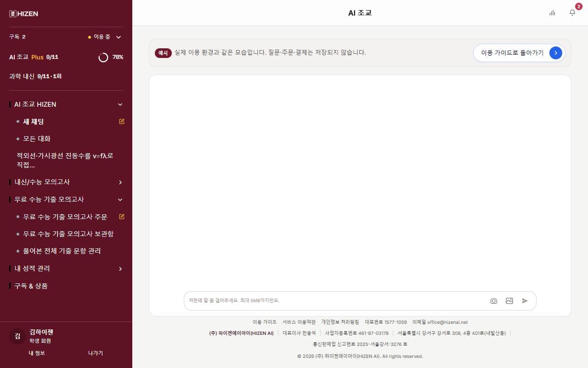The height and width of the screenshot is (368, 588).
Task: Click the 78% usage progress ring
Action: point(103,57)
